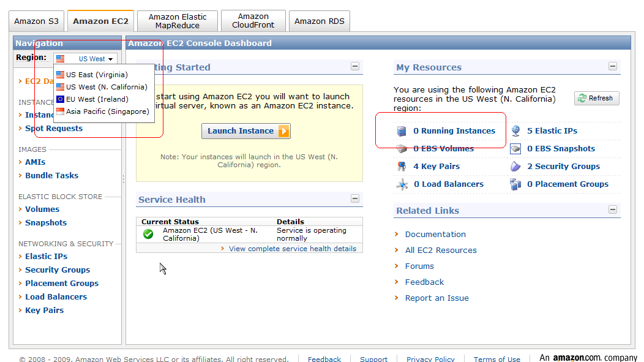This screenshot has height=362, width=644.
Task: Click the Running Instances server icon
Action: point(402,131)
